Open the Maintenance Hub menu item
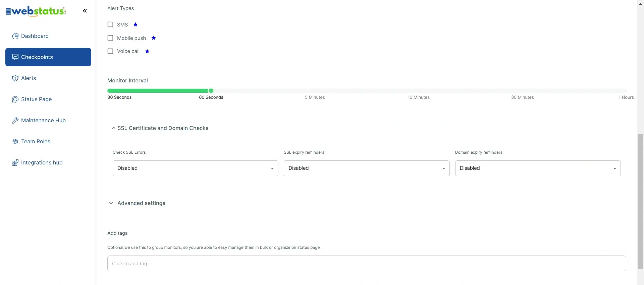 point(48,121)
